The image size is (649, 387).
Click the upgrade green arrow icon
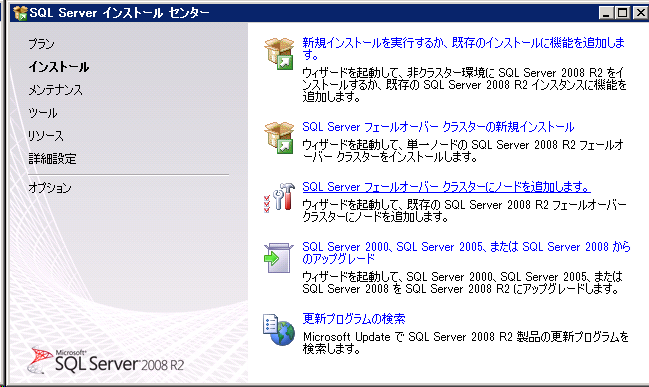tap(279, 258)
